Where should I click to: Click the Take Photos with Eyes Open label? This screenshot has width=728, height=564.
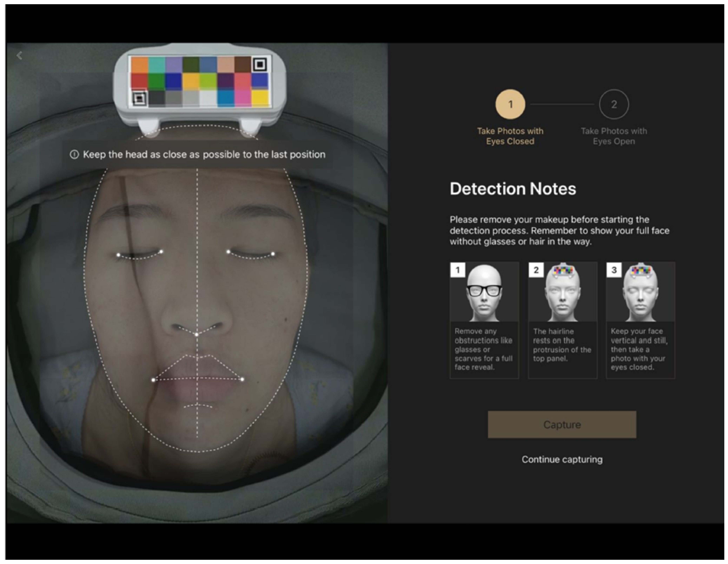click(614, 136)
